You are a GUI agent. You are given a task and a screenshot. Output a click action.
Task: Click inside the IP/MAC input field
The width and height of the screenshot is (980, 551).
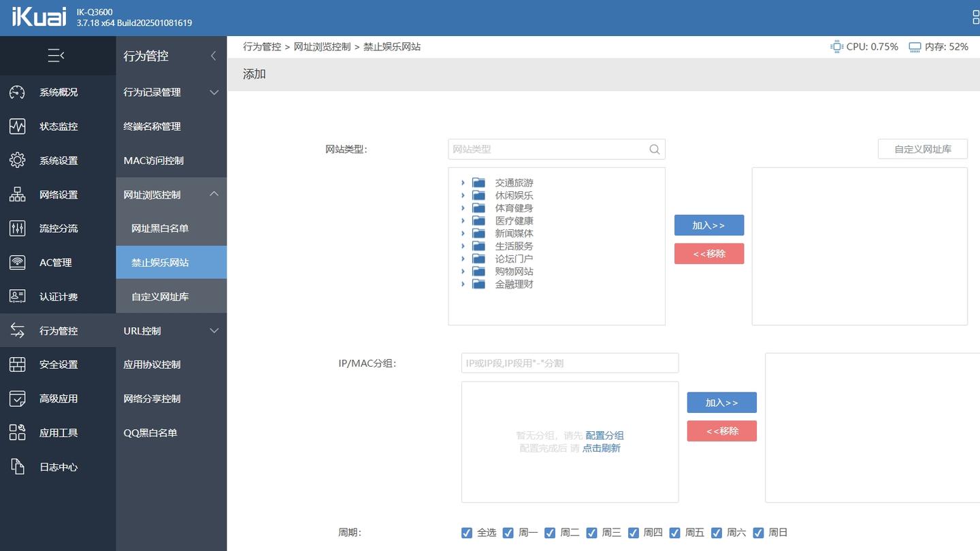coord(570,363)
